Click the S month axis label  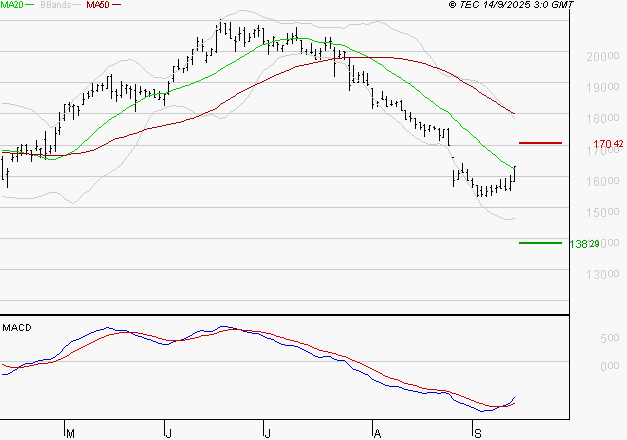click(477, 434)
